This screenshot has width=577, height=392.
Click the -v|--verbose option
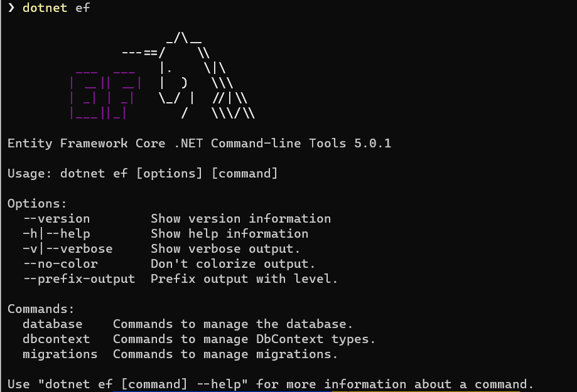tap(67, 249)
